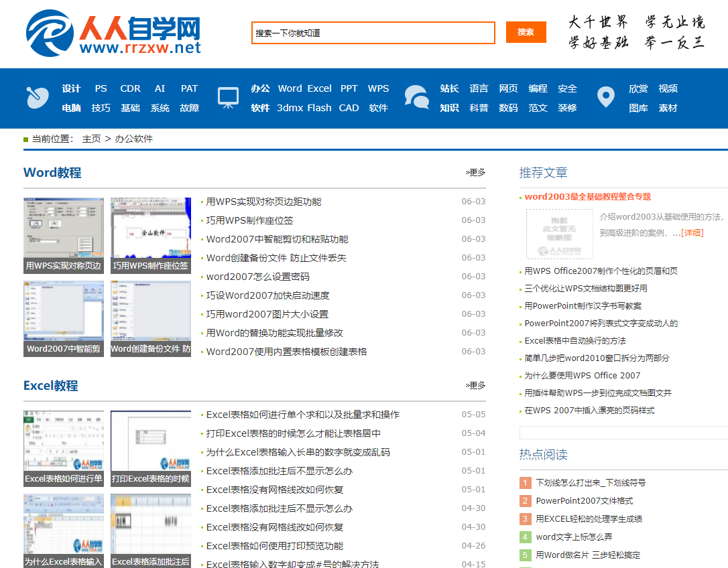Screen dimensions: 728x568
Task: Open article word2007怎么设置密码
Action: tap(257, 277)
